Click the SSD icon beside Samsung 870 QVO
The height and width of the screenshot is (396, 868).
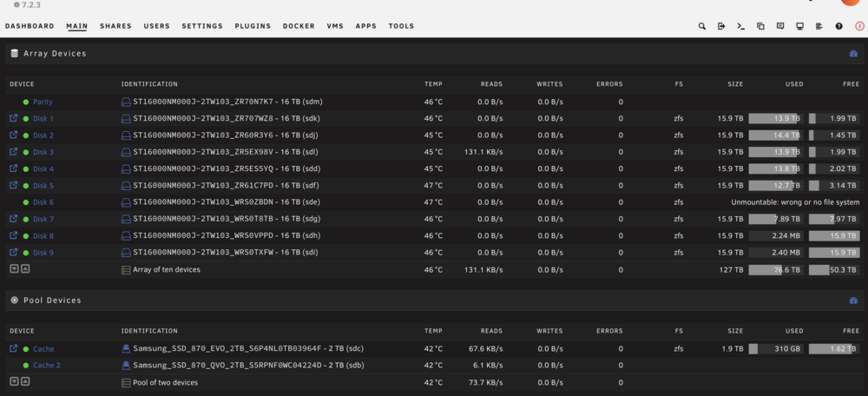pos(126,366)
